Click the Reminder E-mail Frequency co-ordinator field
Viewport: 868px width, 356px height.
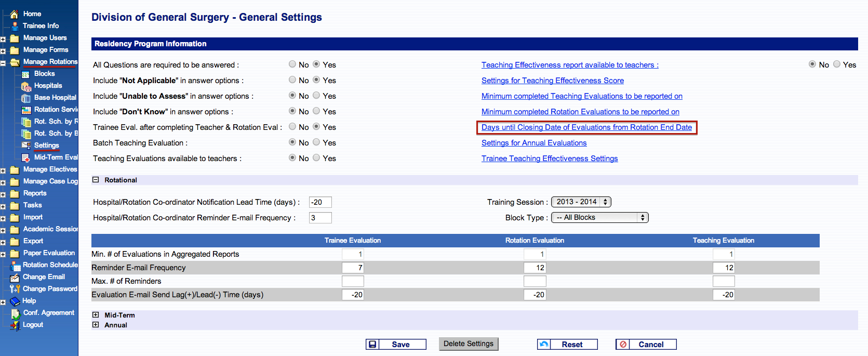320,218
